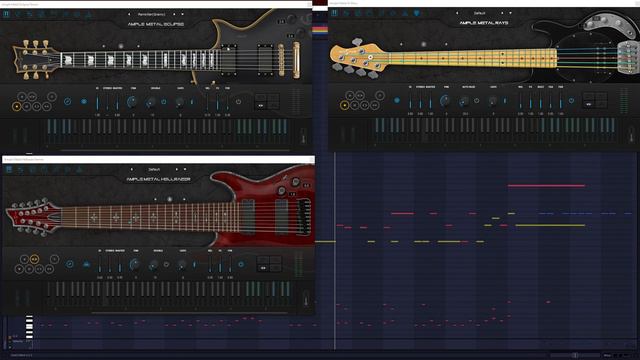Select the bridge pickup on the Hellrazer guitar
Image resolution: width=640 pixels, height=360 pixels.
point(281,216)
